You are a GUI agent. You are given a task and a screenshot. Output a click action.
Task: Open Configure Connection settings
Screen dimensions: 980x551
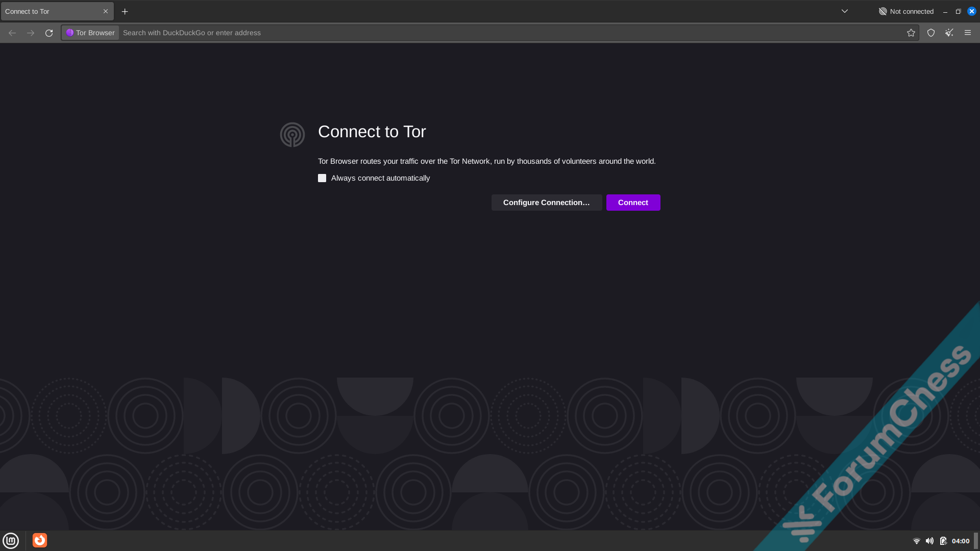546,203
